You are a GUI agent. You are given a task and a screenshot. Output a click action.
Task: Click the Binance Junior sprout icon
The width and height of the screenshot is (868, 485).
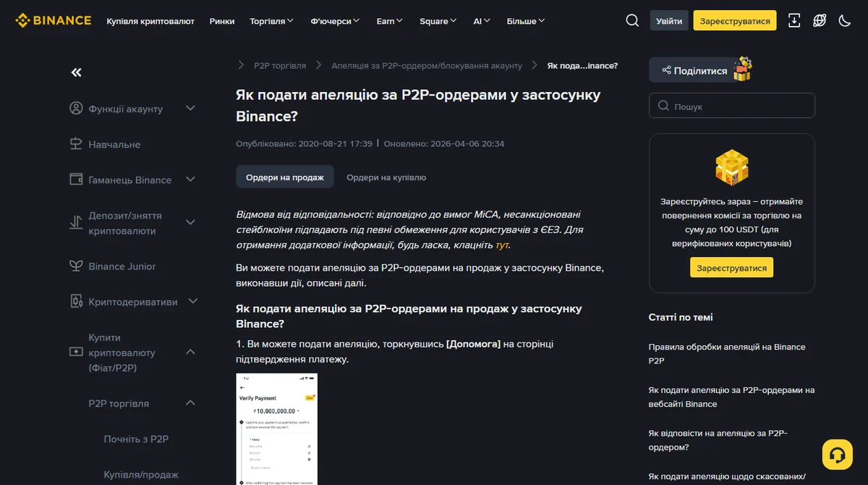[76, 266]
